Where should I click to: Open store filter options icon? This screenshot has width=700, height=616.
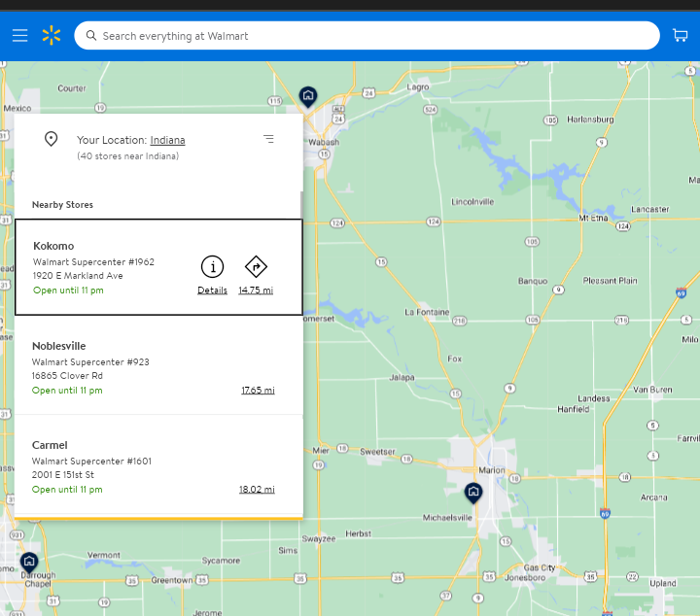click(x=268, y=139)
